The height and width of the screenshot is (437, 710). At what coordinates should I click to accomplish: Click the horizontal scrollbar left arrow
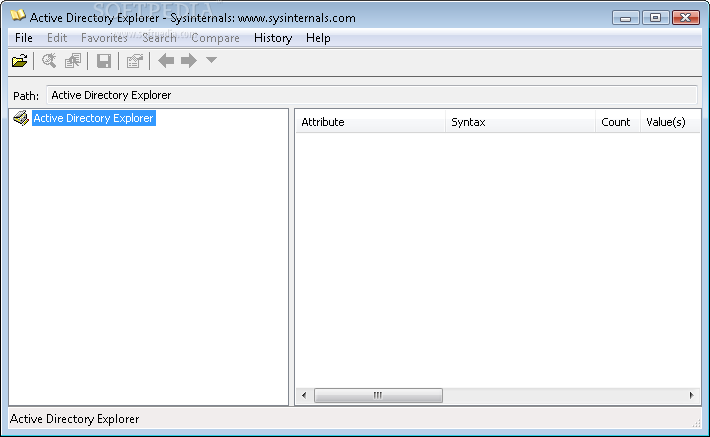coord(304,395)
